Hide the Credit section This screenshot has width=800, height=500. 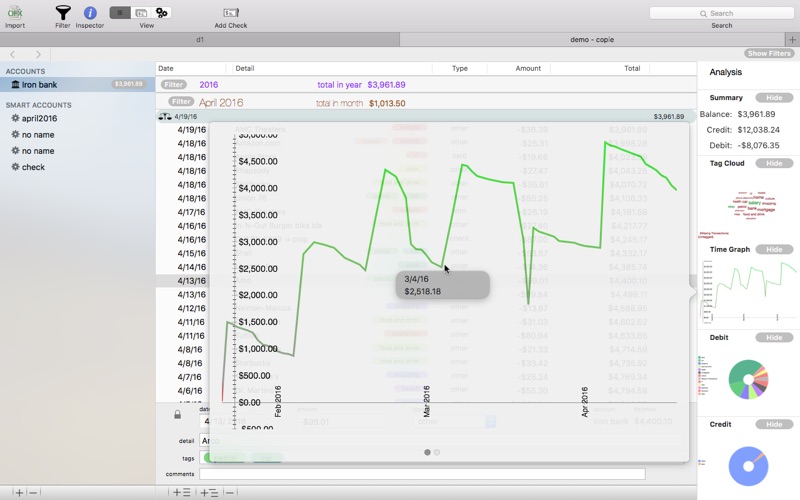click(774, 424)
